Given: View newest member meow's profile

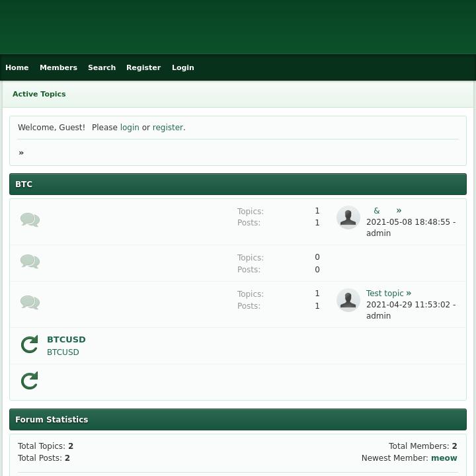Looking at the screenshot, I should [444, 457].
